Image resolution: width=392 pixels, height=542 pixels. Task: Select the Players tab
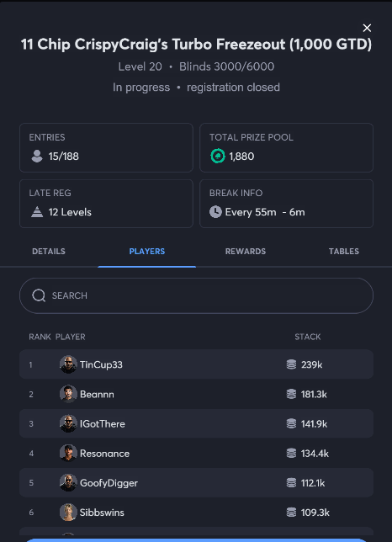pyautogui.click(x=146, y=252)
